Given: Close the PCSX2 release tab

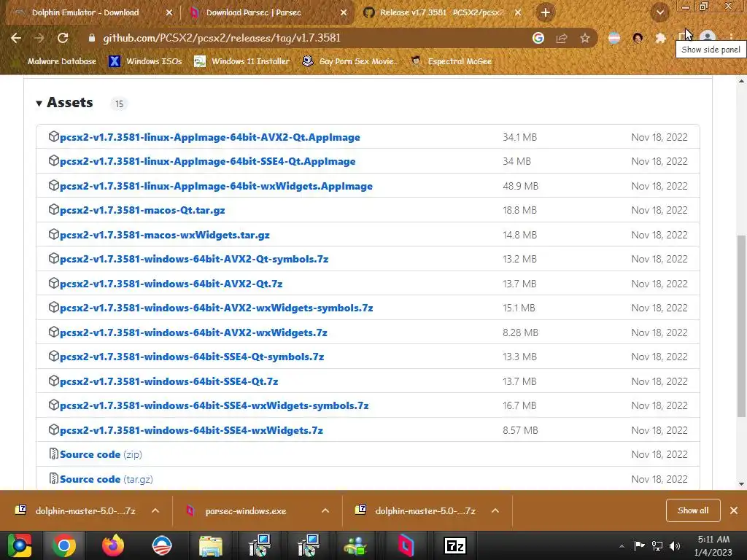Looking at the screenshot, I should (x=518, y=13).
